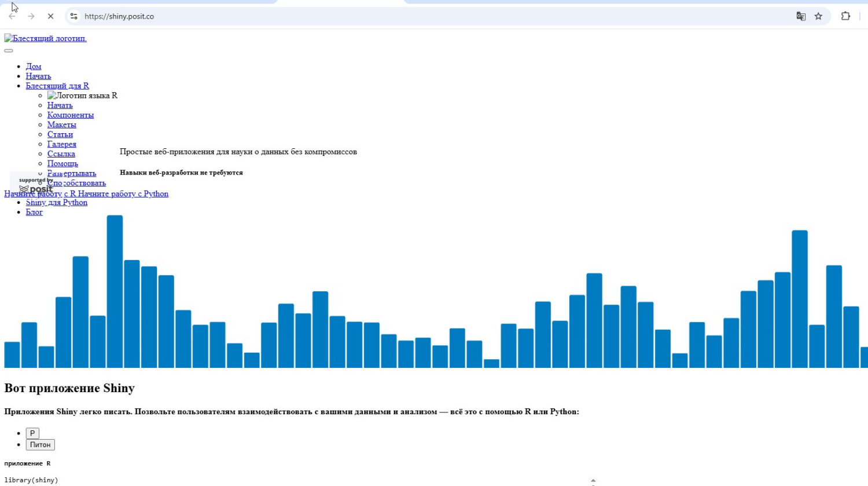Switch code example to 'P' (R) button
Screen dimensions: 868x486
(x=32, y=433)
